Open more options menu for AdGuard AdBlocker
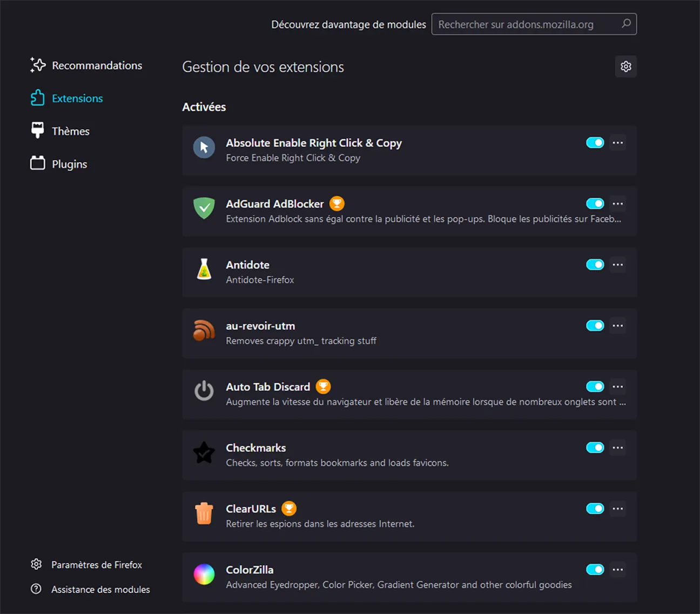 pos(618,204)
